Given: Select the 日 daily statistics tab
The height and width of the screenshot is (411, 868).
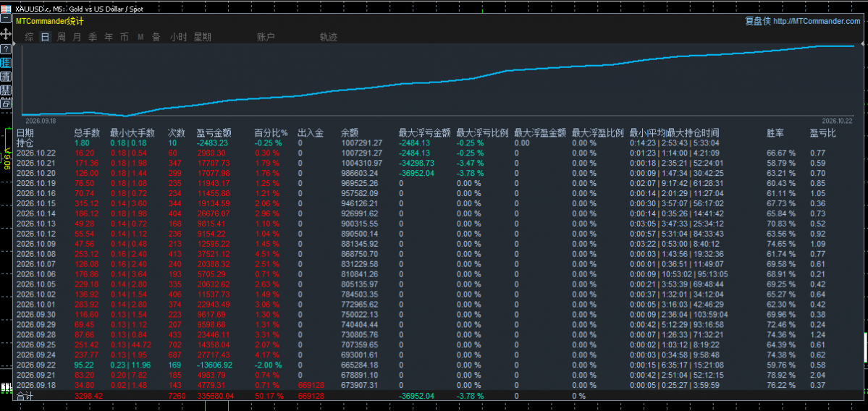Looking at the screenshot, I should click(46, 37).
